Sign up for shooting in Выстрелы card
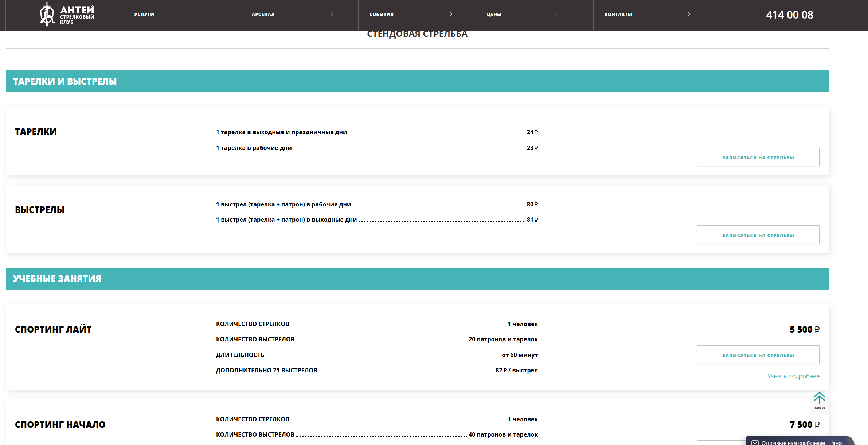Image resolution: width=868 pixels, height=445 pixels. [758, 235]
